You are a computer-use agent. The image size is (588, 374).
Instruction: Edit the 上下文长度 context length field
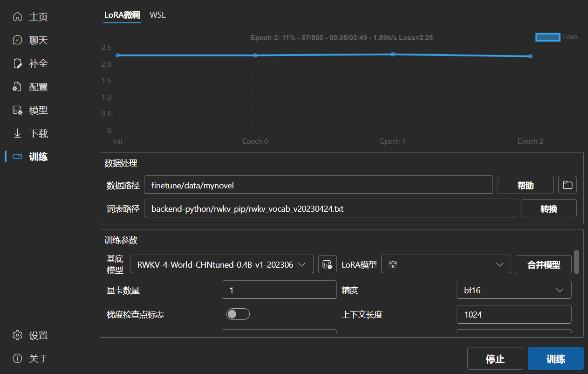coord(514,314)
